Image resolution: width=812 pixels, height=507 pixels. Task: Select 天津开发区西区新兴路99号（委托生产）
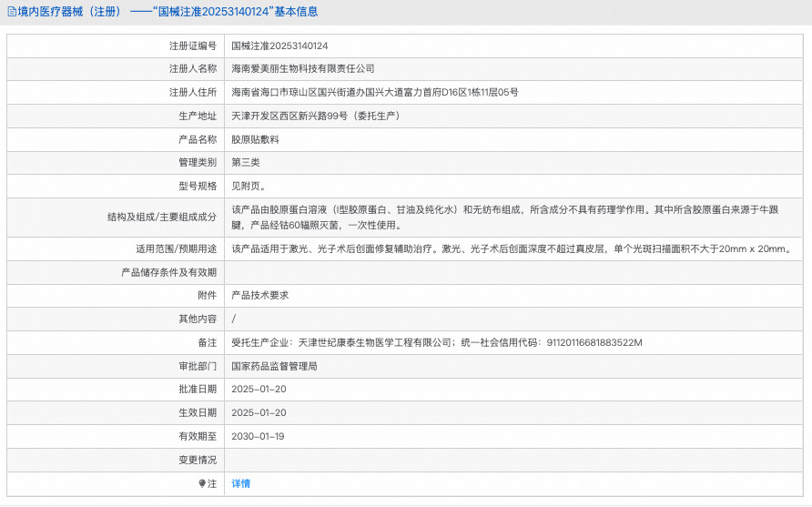click(317, 116)
